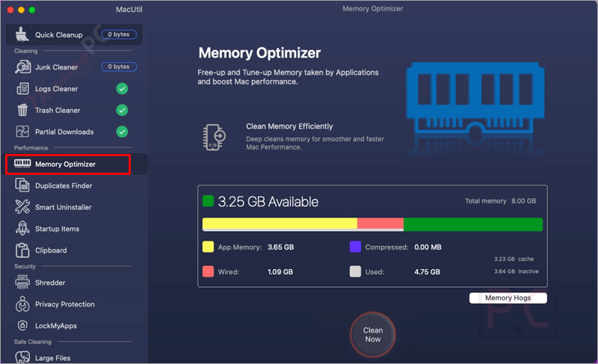Click the Memory Optimizer RAM icon in sidebar
The image size is (598, 364).
click(x=22, y=164)
